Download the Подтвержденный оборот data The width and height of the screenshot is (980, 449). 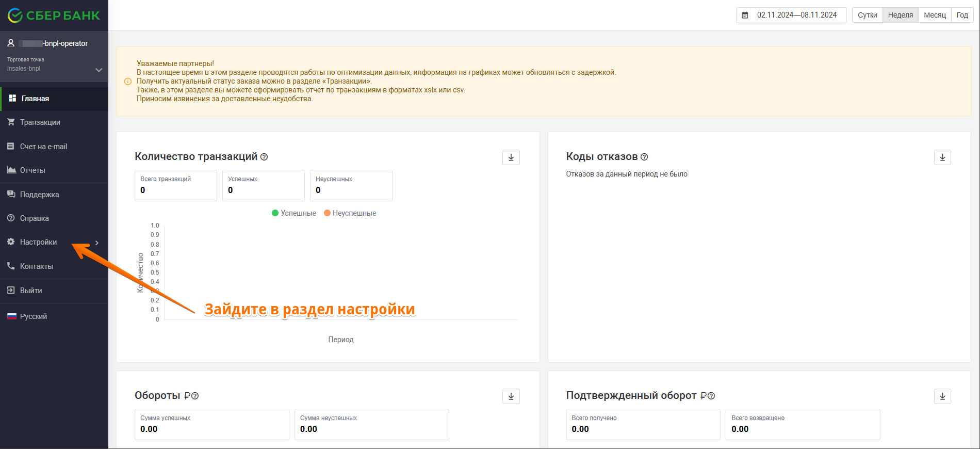tap(942, 396)
